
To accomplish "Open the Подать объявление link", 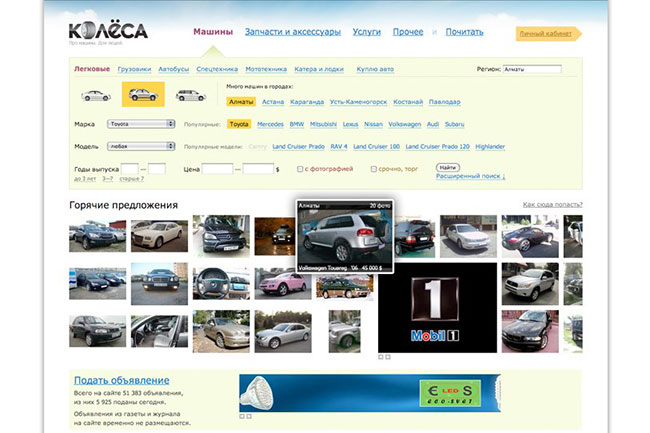I will [121, 380].
